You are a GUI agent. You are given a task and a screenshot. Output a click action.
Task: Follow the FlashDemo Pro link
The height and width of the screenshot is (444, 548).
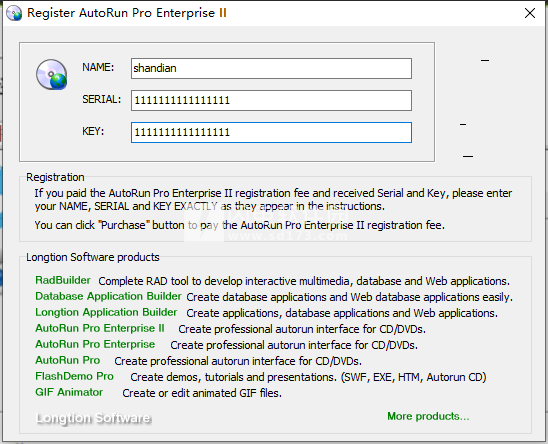point(74,376)
